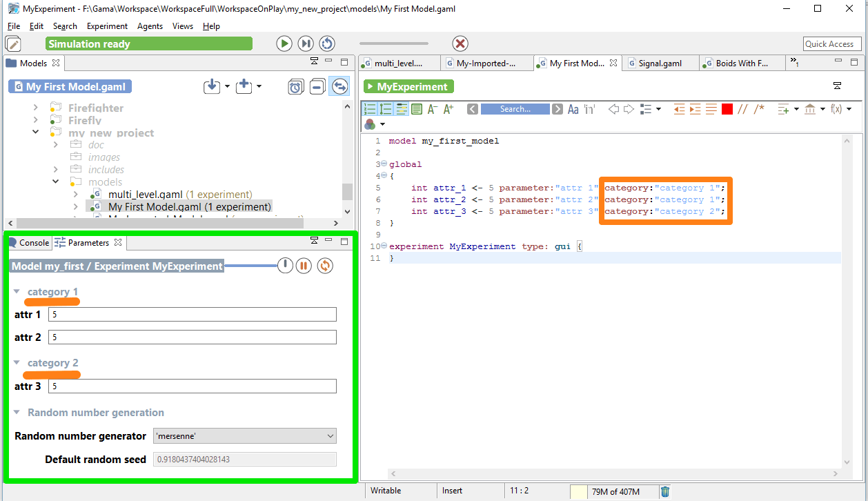The height and width of the screenshot is (501, 868).
Task: Run the simulation with the play button
Action: tap(284, 43)
